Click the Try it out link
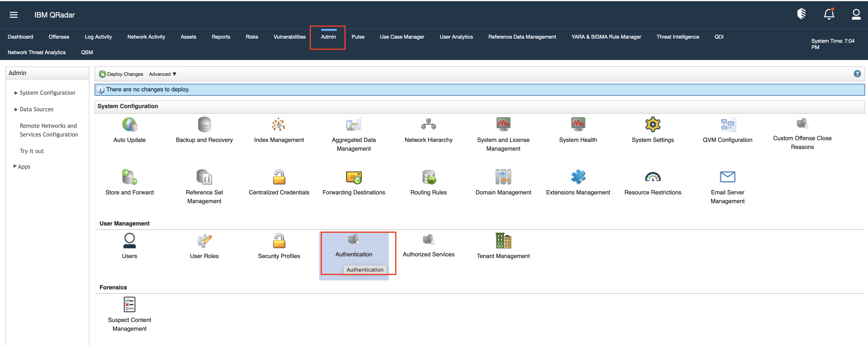This screenshot has height=346, width=868. point(32,151)
